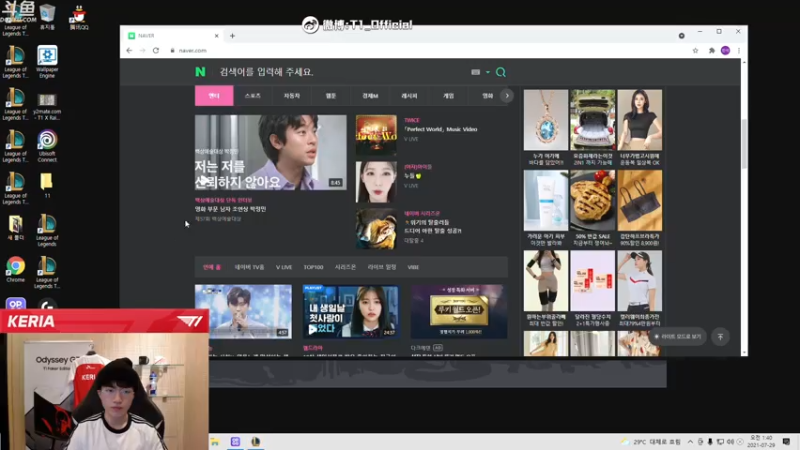Viewport: 800px width, 450px height.
Task: Open Chrome three-dot menu
Action: click(739, 51)
